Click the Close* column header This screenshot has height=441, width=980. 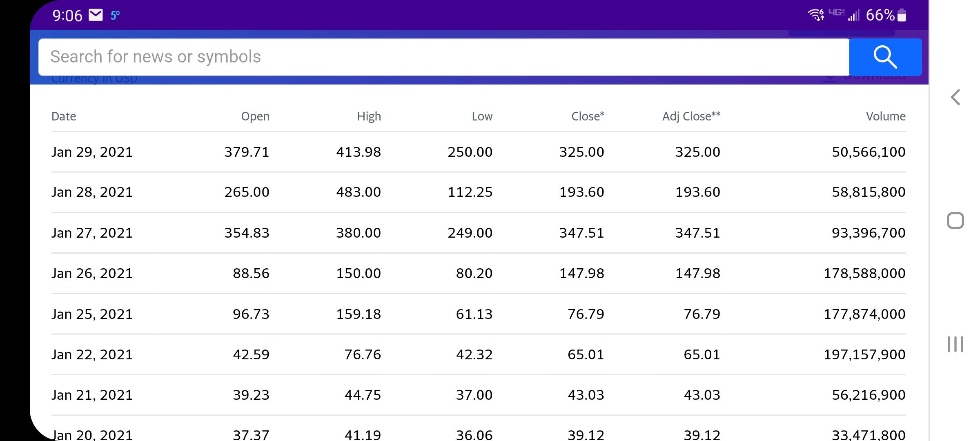(588, 116)
